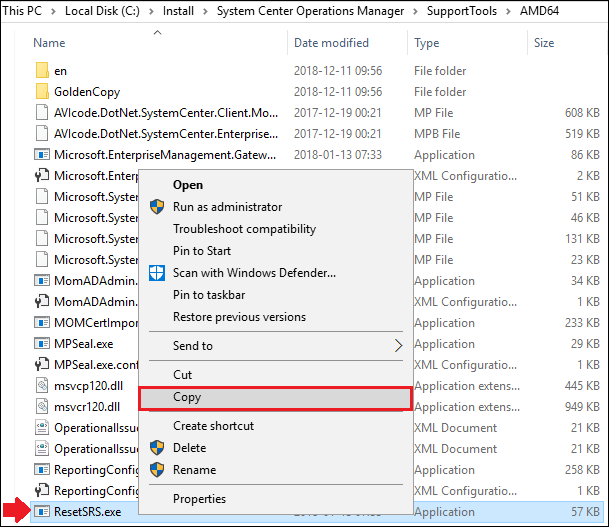This screenshot has width=609, height=527.
Task: Expand breadcrumb chevron after This PC
Action: pyautogui.click(x=53, y=11)
